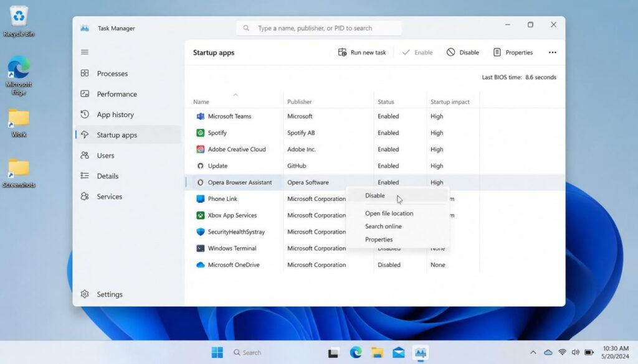Switch to the Performance page
Viewport: 638px width, 364px height.
[x=128, y=94]
